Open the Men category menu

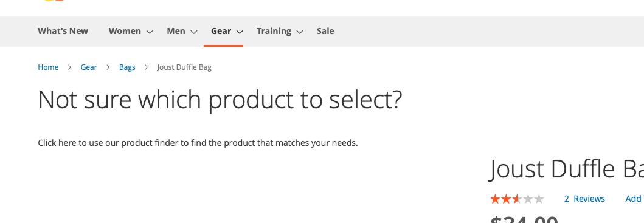pyautogui.click(x=176, y=31)
